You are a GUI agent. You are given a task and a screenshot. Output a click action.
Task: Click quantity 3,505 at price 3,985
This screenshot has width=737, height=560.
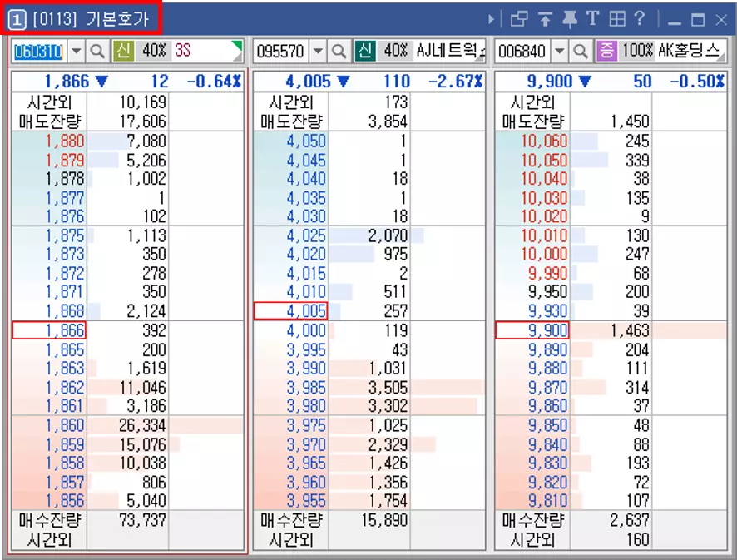388,388
